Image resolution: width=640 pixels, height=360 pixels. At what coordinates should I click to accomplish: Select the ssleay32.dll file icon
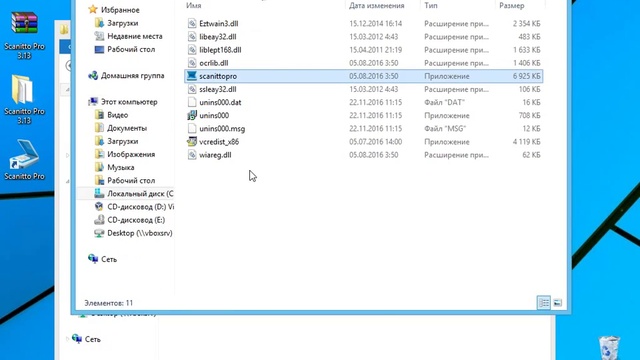tap(192, 89)
